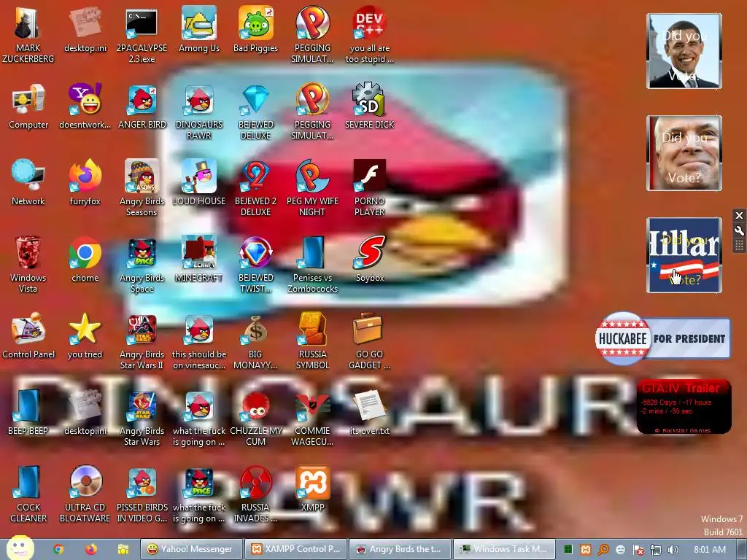Select the RUSSIA INVADES radiation icon
This screenshot has height=560, width=747.
(256, 494)
